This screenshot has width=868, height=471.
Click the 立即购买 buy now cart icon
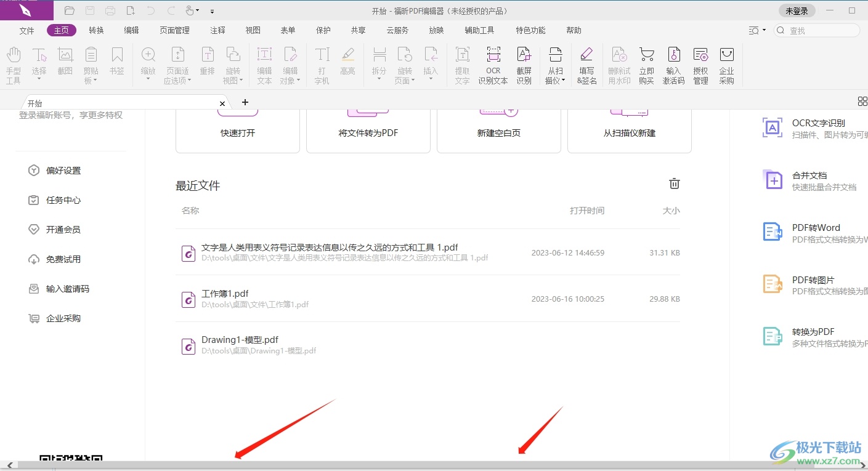(x=646, y=65)
